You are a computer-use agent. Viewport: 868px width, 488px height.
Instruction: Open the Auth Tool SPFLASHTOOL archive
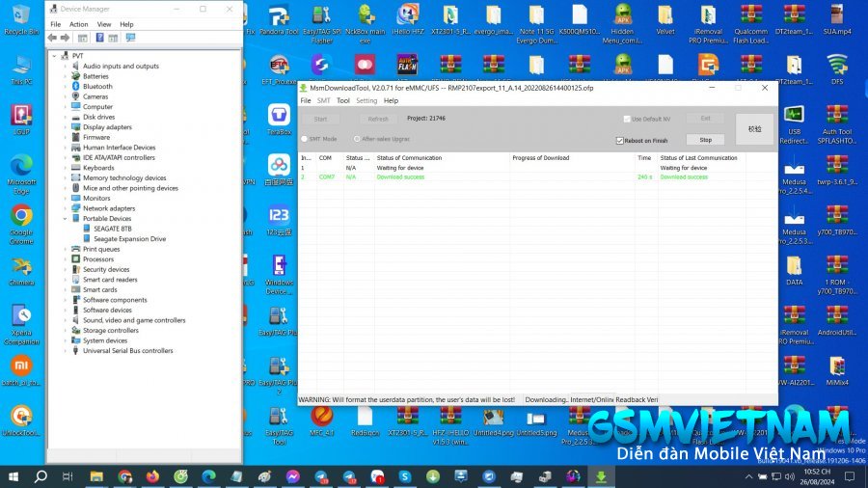click(x=837, y=124)
